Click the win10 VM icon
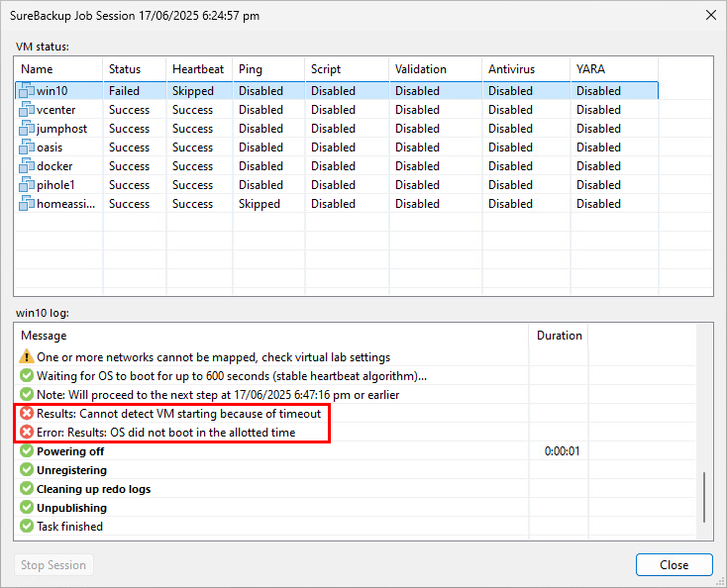Viewport: 727px width, 588px height. (27, 91)
